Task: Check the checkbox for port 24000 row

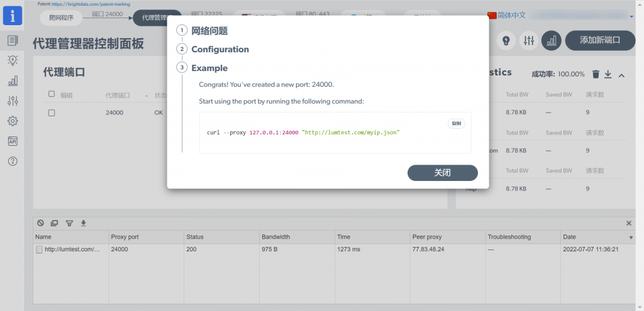Action: click(52, 112)
